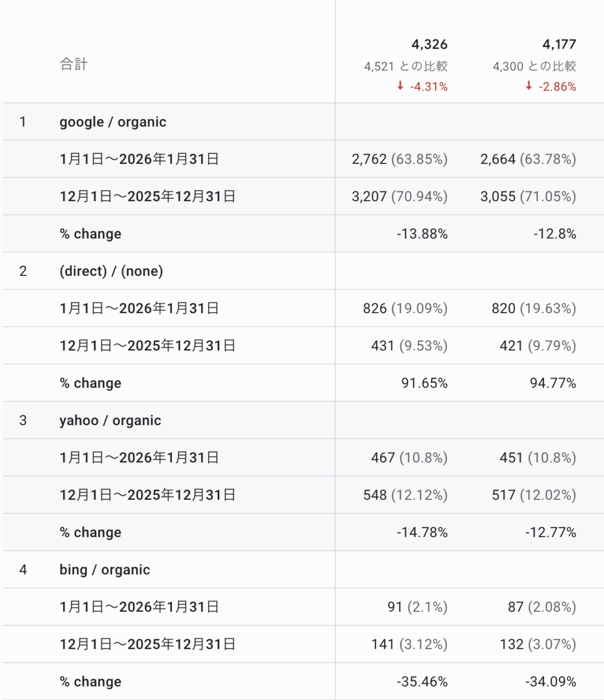Select the 94.77% change value

point(554,383)
